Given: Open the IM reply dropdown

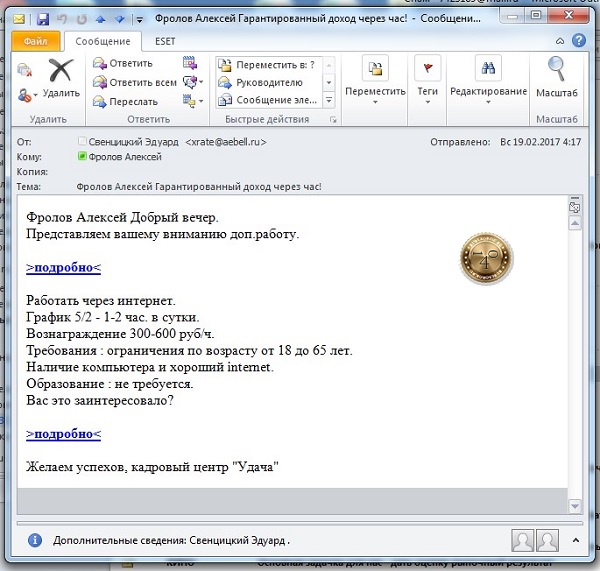Looking at the screenshot, I should [x=193, y=82].
